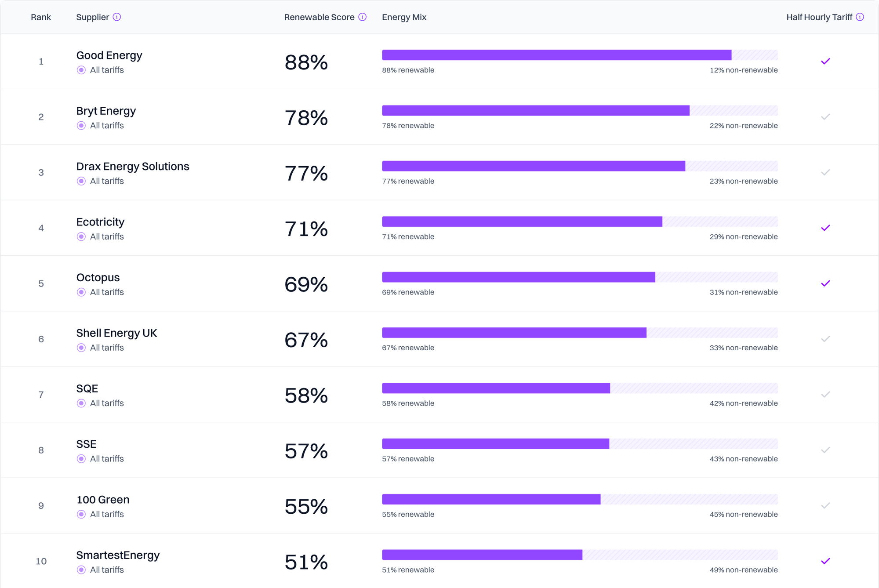Screen dimensions: 879x588
Task: Click the Octopus half hourly checkmark
Action: click(825, 283)
